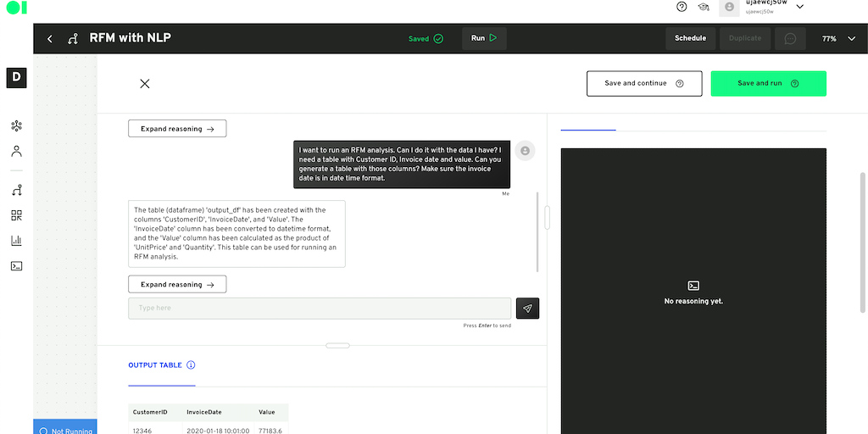Open the user profile icon in sidebar

(x=17, y=151)
